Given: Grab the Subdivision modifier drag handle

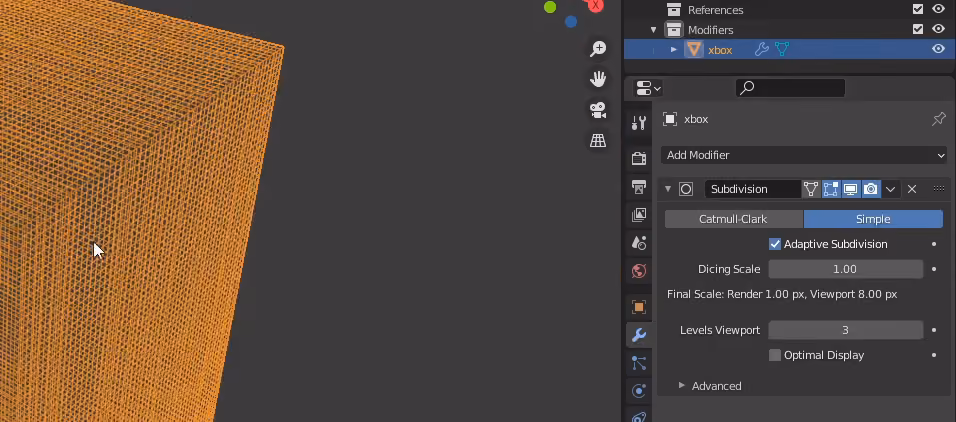Looking at the screenshot, I should (939, 189).
